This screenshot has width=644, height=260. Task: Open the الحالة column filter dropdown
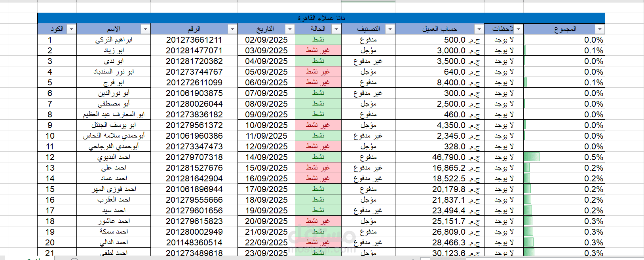pyautogui.click(x=336, y=29)
